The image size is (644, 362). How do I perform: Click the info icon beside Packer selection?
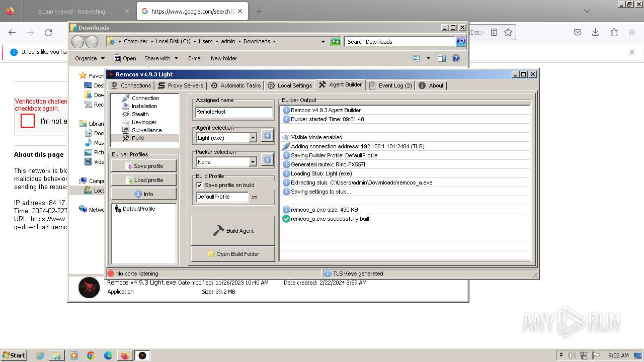(x=267, y=160)
